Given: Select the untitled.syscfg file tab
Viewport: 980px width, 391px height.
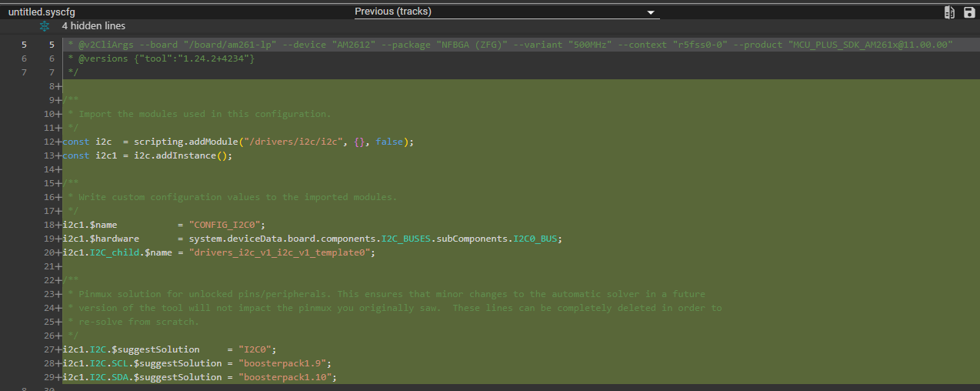Looking at the screenshot, I should pos(42,12).
